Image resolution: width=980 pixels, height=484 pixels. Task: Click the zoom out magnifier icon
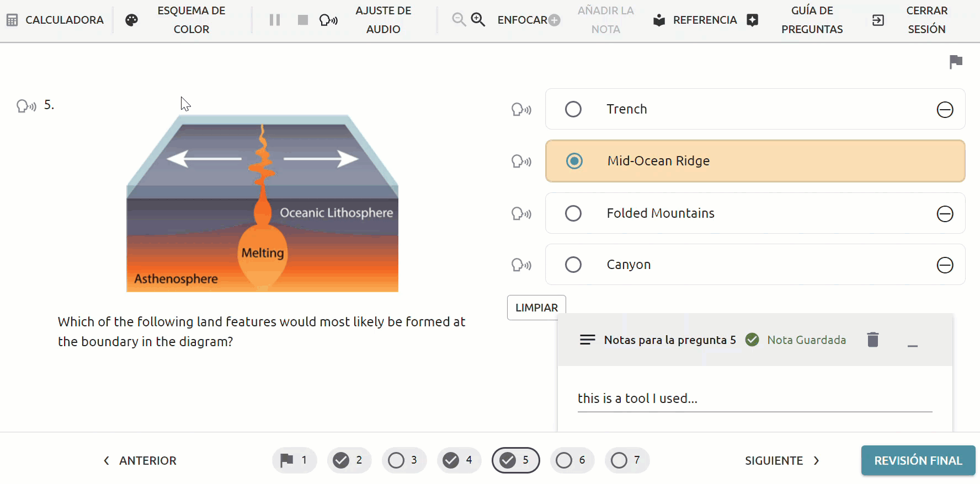[459, 20]
